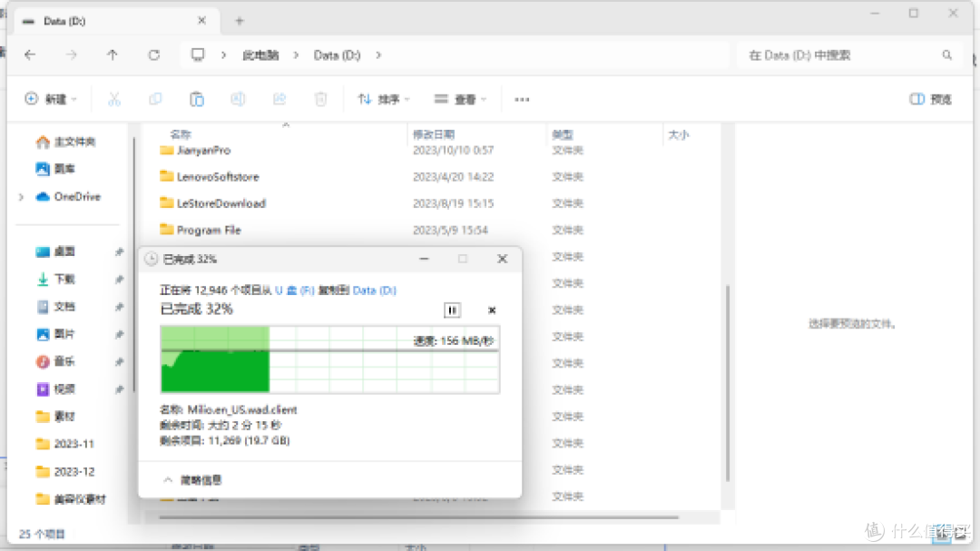The height and width of the screenshot is (551, 980).
Task: Open the more options ellipsis menu
Action: point(522,100)
